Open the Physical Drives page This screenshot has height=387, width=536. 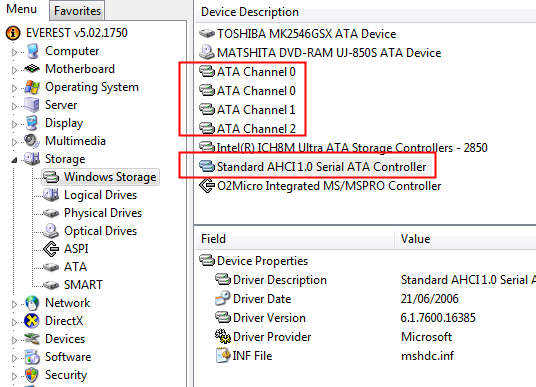click(103, 213)
